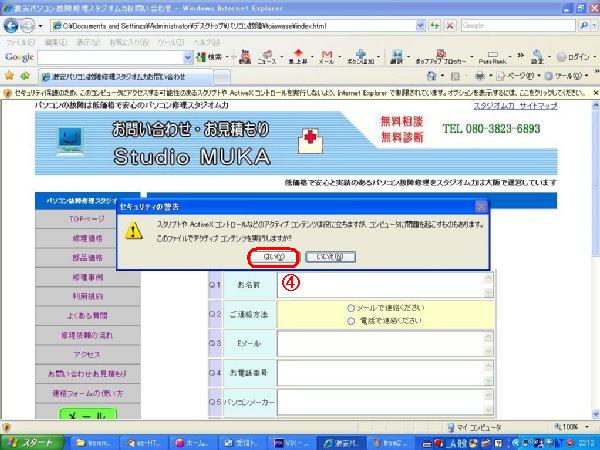Switch to the 受信ト taskbar window

pyautogui.click(x=242, y=443)
